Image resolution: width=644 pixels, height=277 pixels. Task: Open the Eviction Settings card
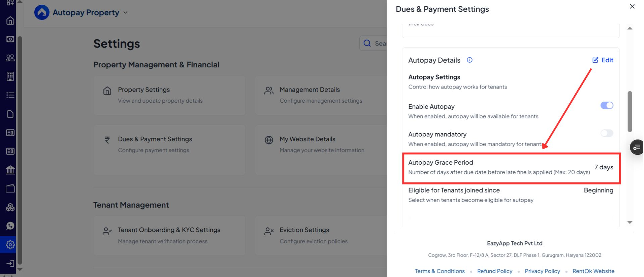(x=320, y=235)
